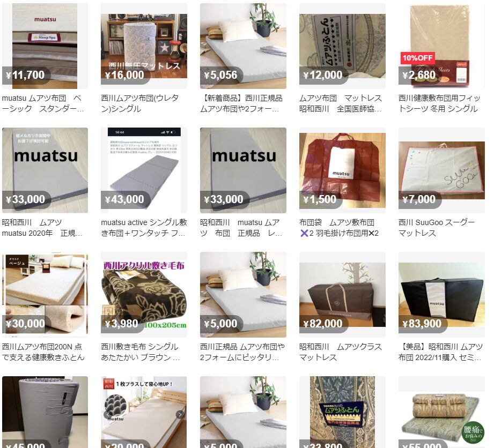
Task: Open the black muatsu bag ¥83,900 listing
Action: [441, 295]
